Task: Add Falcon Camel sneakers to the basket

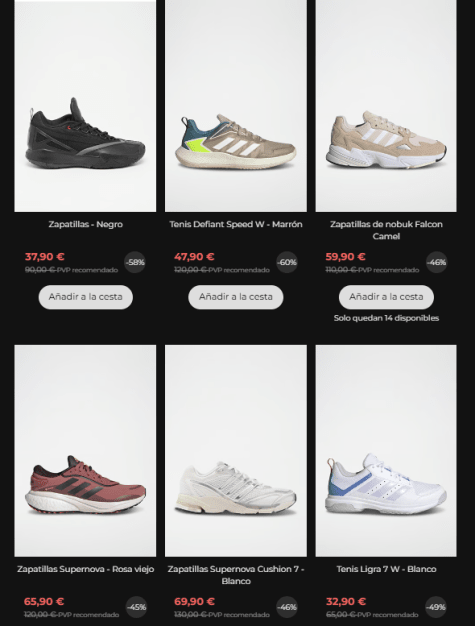Action: 386,297
